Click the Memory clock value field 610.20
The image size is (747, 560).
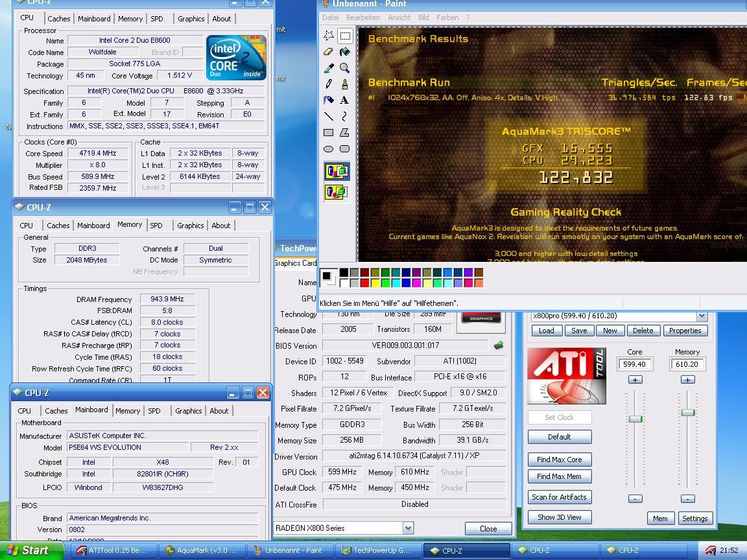click(687, 364)
